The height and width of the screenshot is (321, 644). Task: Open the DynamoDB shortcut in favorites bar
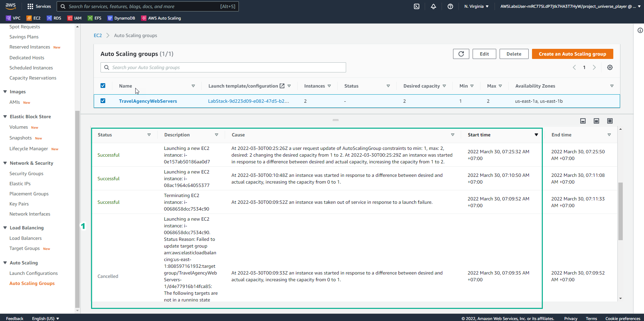[121, 18]
